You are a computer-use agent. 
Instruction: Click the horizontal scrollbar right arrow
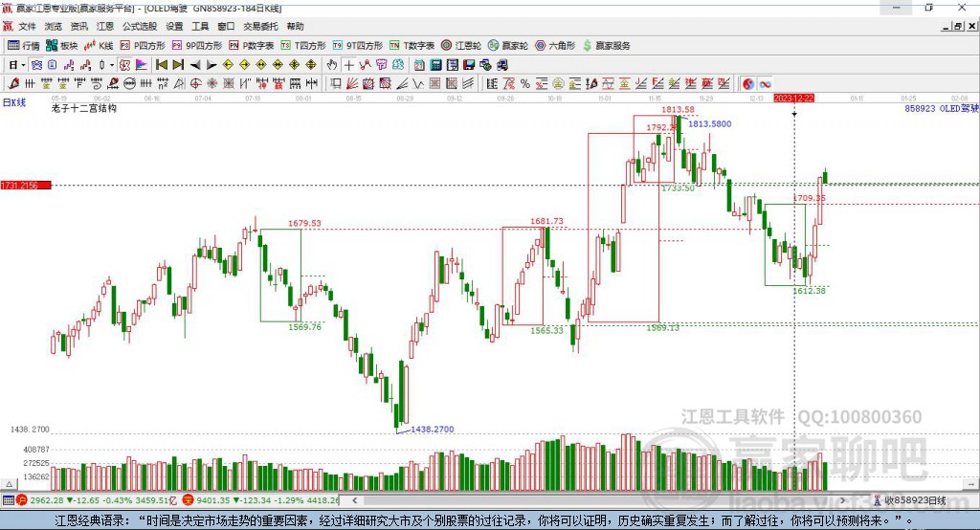click(x=842, y=500)
